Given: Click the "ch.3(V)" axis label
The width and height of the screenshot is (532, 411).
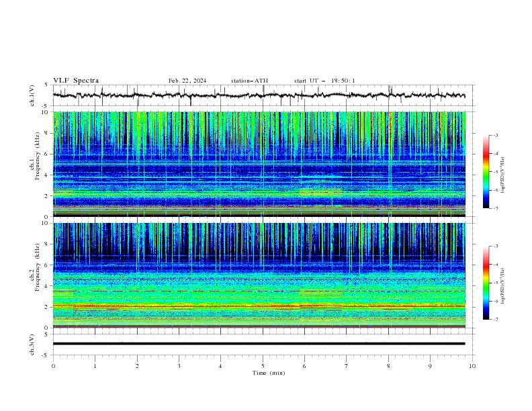Looking at the screenshot, I should (32, 345).
